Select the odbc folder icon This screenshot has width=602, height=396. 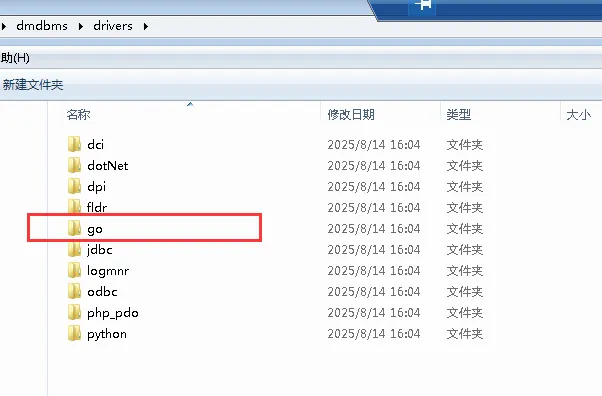pyautogui.click(x=74, y=291)
